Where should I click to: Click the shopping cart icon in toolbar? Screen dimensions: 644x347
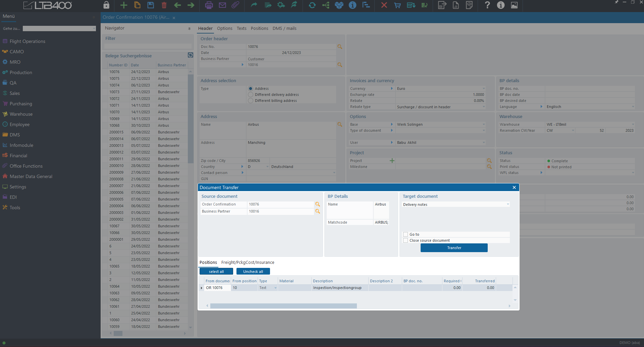[x=397, y=5]
